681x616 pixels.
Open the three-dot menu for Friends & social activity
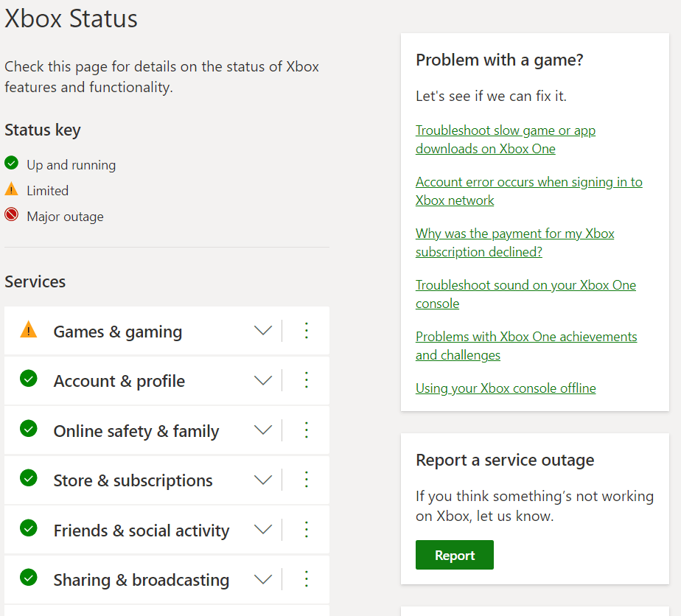[x=306, y=529]
